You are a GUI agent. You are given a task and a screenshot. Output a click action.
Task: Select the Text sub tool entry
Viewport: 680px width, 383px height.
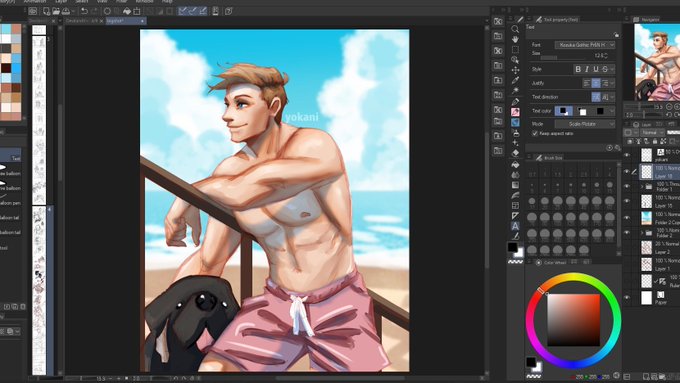click(10, 155)
